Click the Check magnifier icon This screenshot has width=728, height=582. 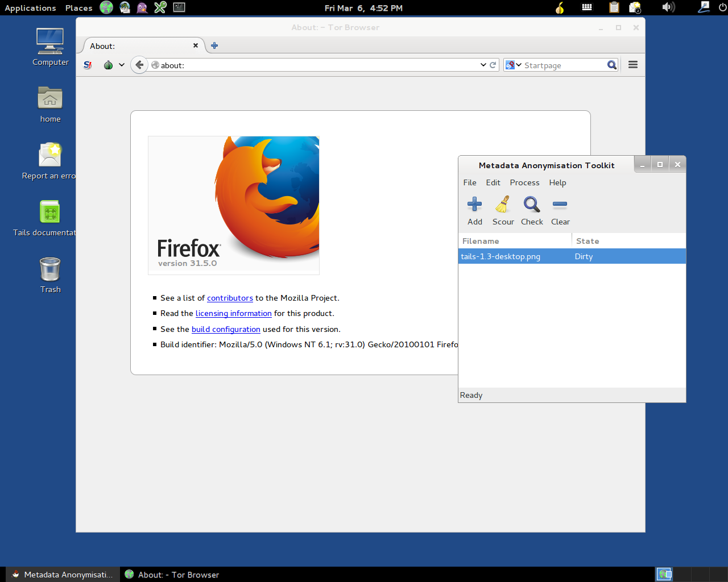532,204
